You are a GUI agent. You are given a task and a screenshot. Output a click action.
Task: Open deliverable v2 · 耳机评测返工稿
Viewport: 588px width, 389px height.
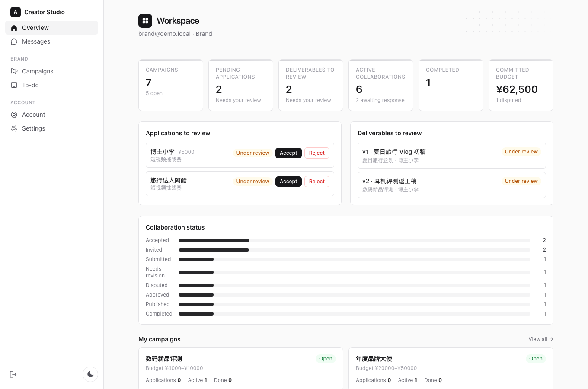tap(452, 185)
